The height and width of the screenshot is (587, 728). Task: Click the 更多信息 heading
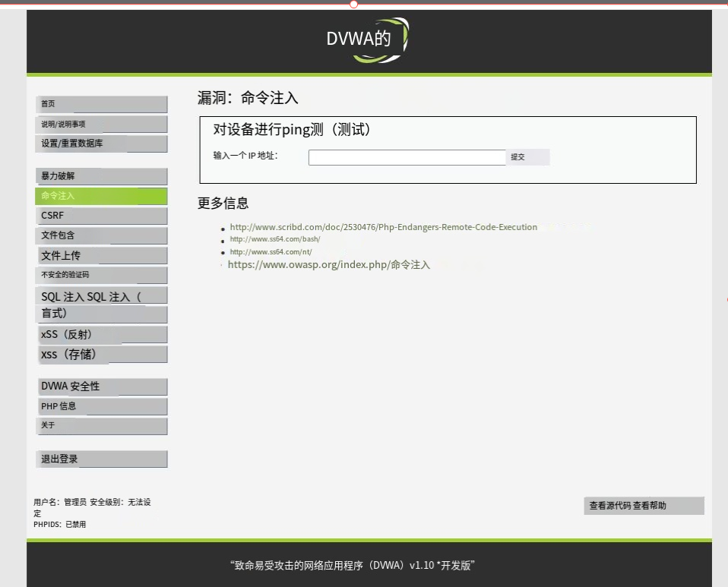click(223, 204)
